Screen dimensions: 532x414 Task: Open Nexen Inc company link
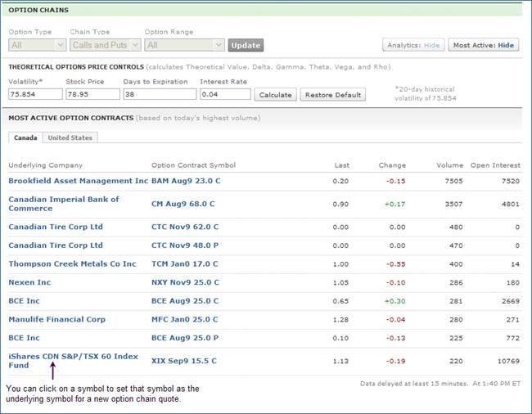click(29, 282)
